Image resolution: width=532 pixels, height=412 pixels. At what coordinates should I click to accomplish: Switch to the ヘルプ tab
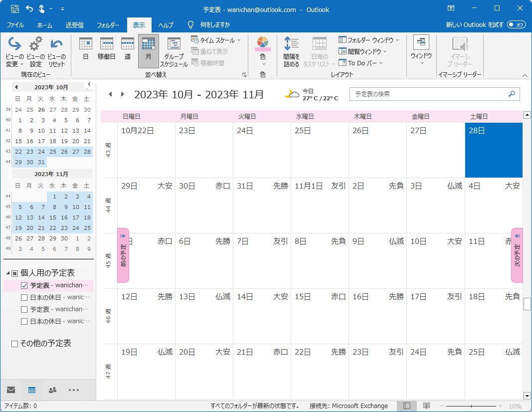pyautogui.click(x=166, y=25)
